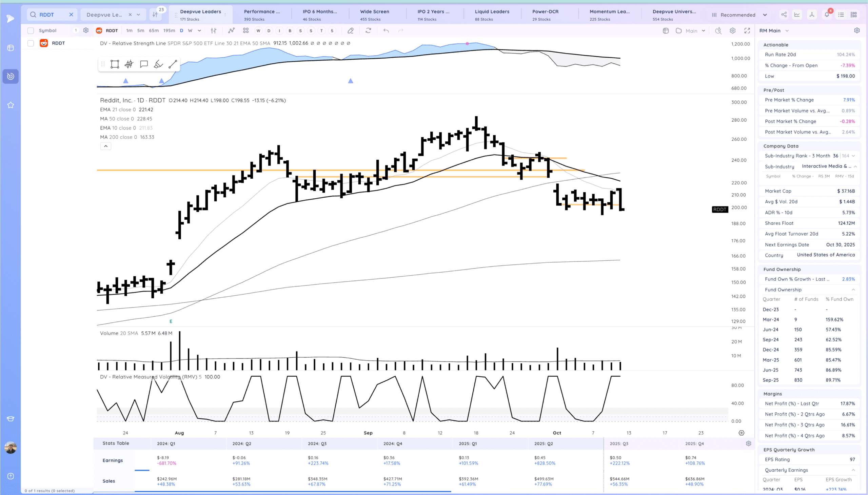The height and width of the screenshot is (495, 868).
Task: Select the rectangle drawing tool
Action: tap(115, 64)
